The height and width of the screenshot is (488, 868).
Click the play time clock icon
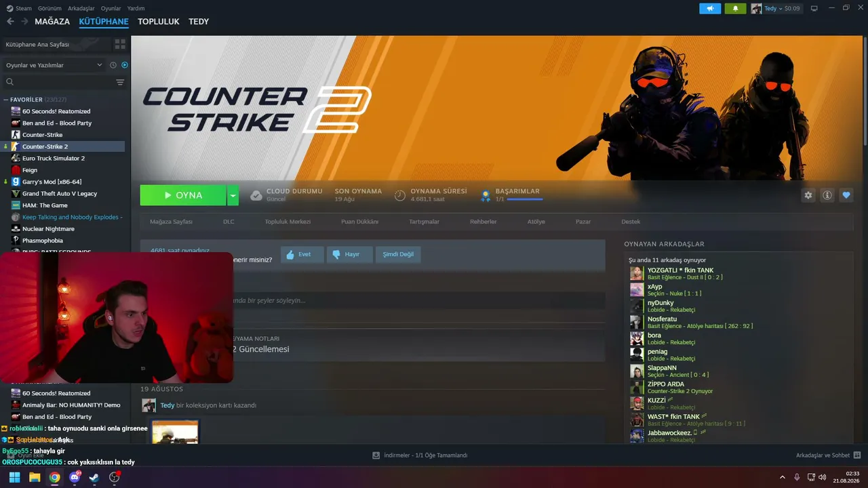click(400, 195)
